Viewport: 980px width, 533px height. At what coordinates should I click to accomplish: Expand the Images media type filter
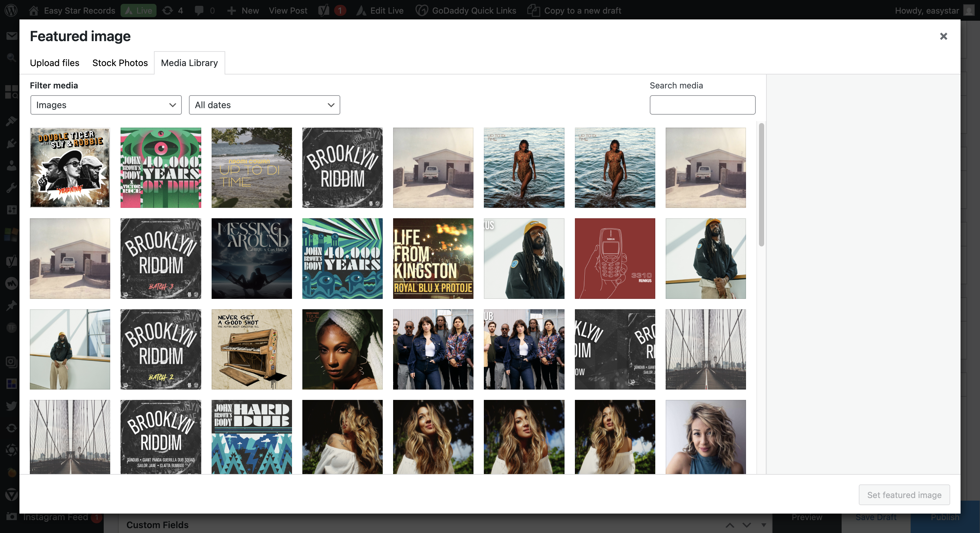[106, 105]
